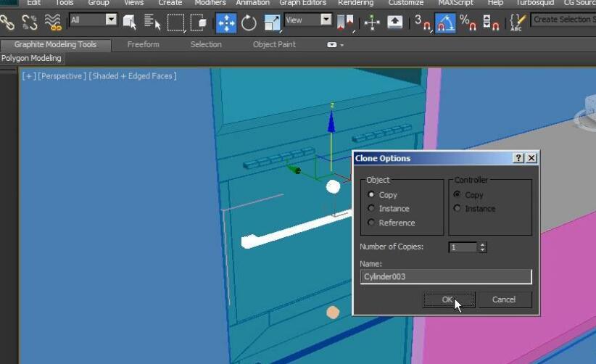596x364 pixels.
Task: Choose Reference radio option for Object
Action: coord(372,223)
